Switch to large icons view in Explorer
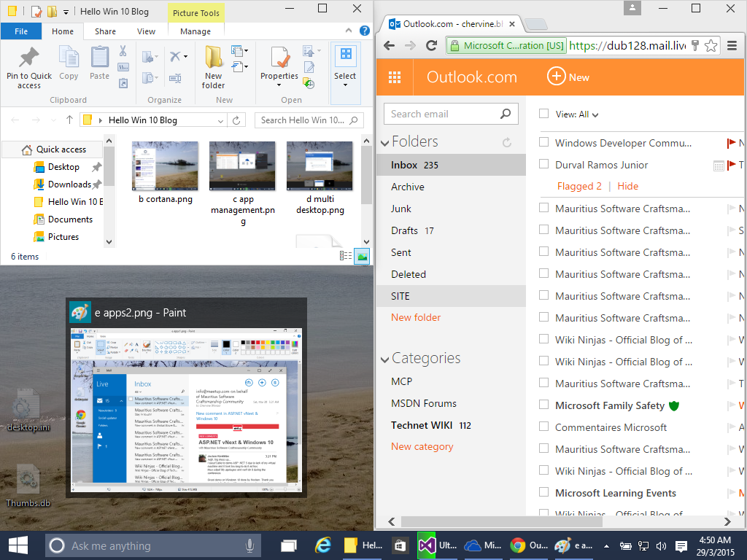The height and width of the screenshot is (560, 747). 363,256
